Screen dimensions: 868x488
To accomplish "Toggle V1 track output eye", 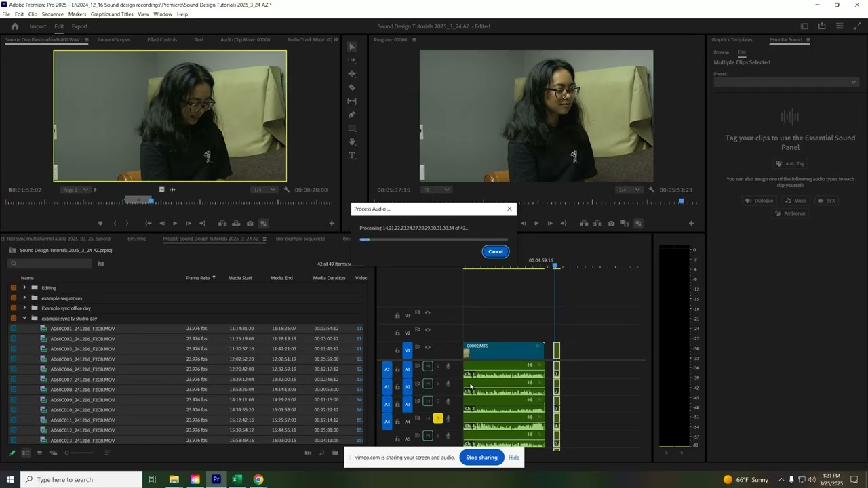I will coord(427,347).
